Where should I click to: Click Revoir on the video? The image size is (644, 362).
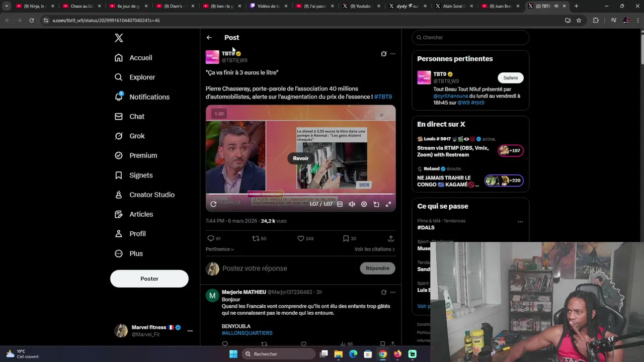301,158
